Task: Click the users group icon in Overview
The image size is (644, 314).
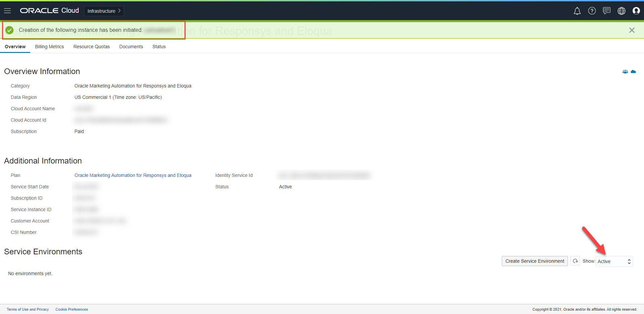Action: coord(625,71)
